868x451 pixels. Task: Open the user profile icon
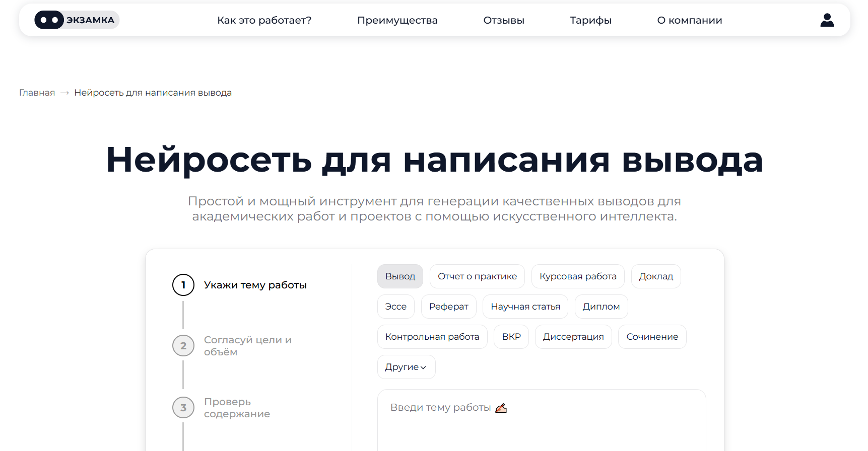pyautogui.click(x=827, y=20)
